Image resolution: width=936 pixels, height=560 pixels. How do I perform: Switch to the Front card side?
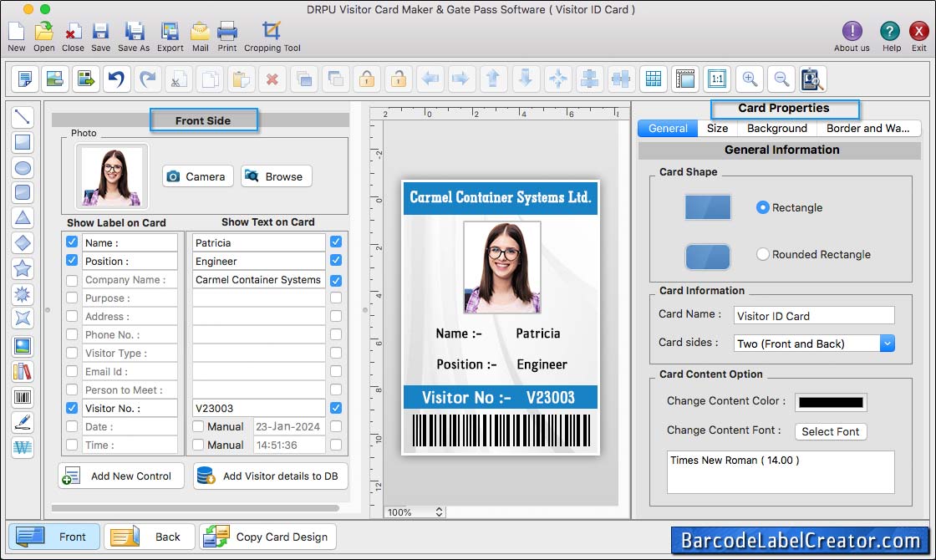(x=53, y=536)
